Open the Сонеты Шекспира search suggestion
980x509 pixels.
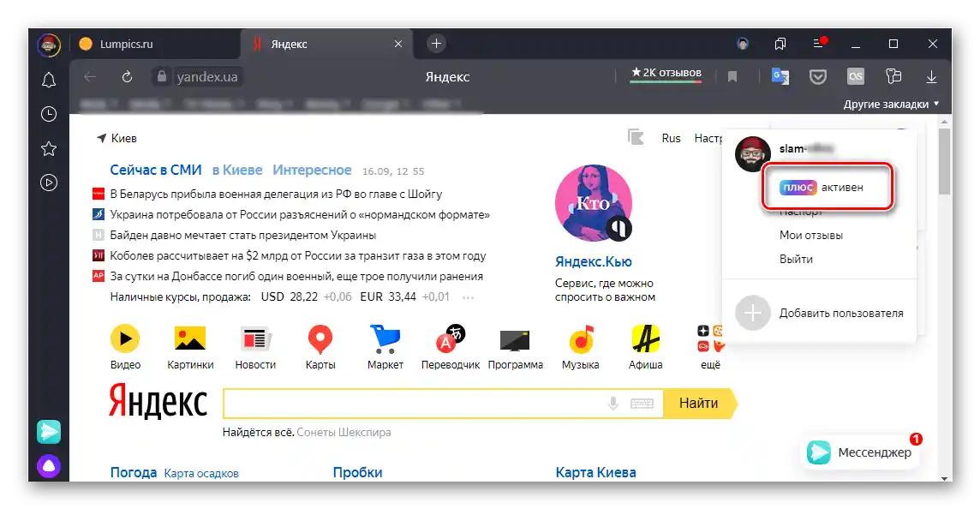(x=344, y=432)
